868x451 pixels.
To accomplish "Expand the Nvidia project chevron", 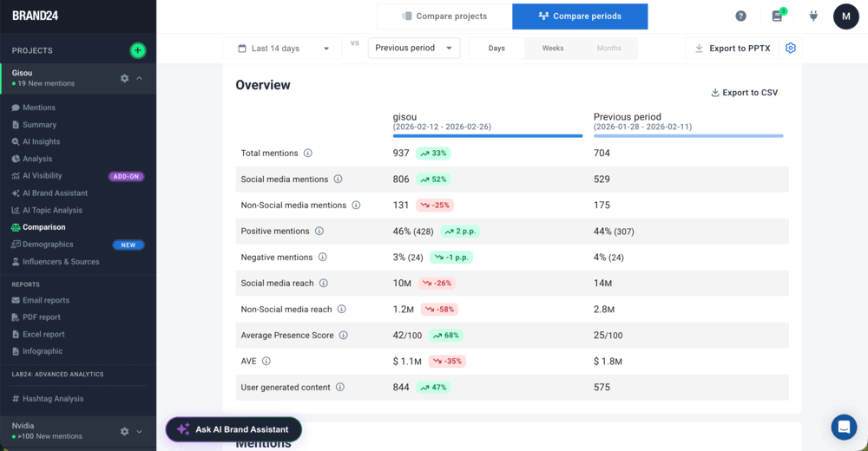I will pos(140,431).
